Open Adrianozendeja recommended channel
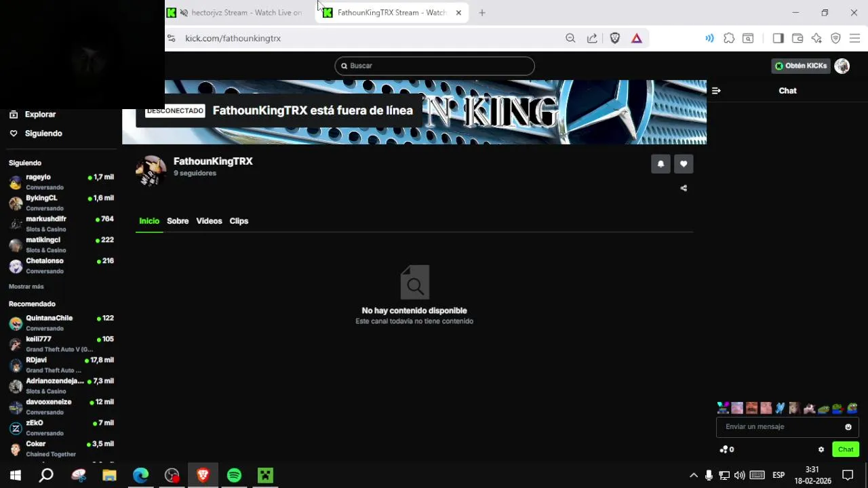 point(61,386)
